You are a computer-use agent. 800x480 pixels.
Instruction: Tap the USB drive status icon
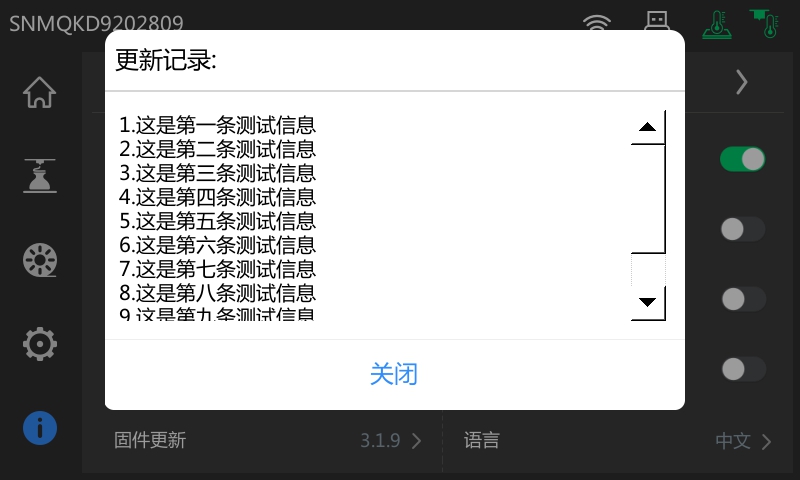click(x=657, y=20)
